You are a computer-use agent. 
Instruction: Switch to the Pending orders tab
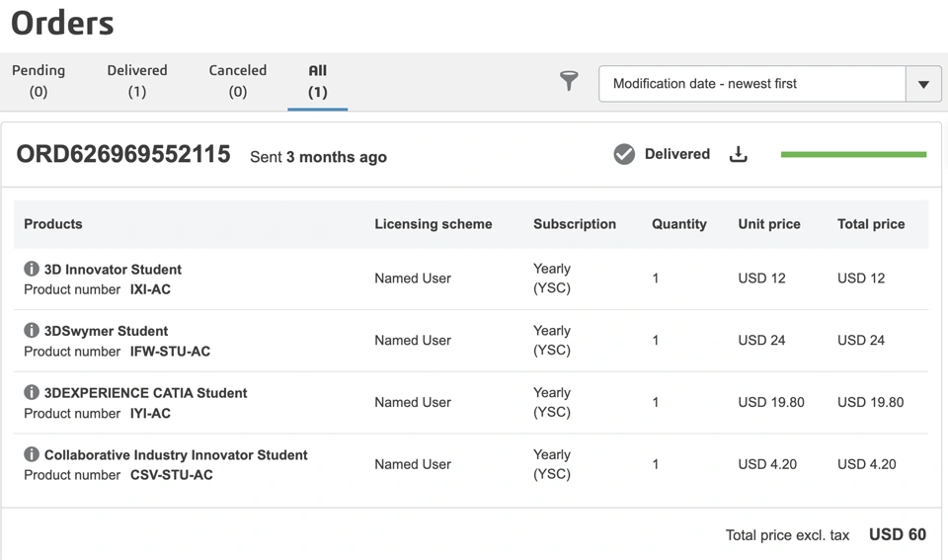click(x=39, y=81)
